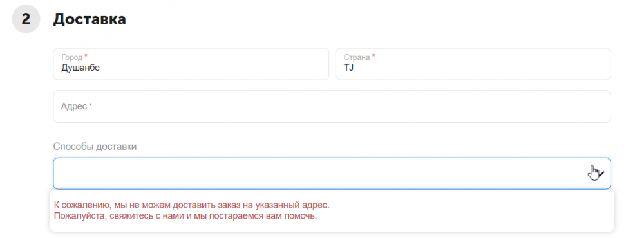Screen dimensions: 644x238
Task: Click the step 2 circle badge
Action: [x=26, y=19]
